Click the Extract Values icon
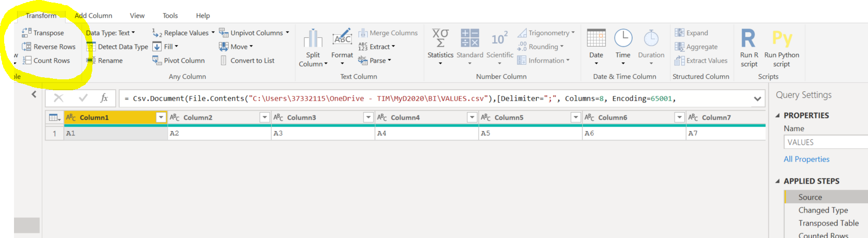 pos(679,61)
